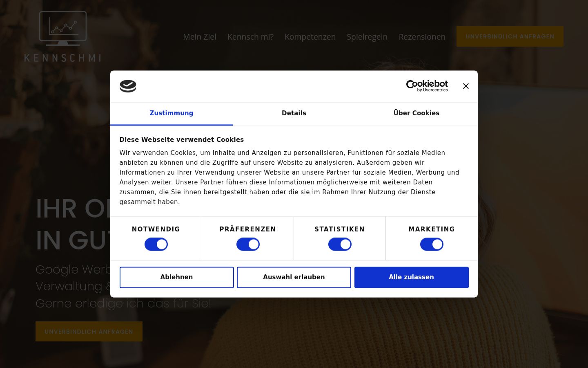Viewport: 588px width, 368px height.
Task: Click header Unverbindlich anfragen button
Action: [510, 36]
